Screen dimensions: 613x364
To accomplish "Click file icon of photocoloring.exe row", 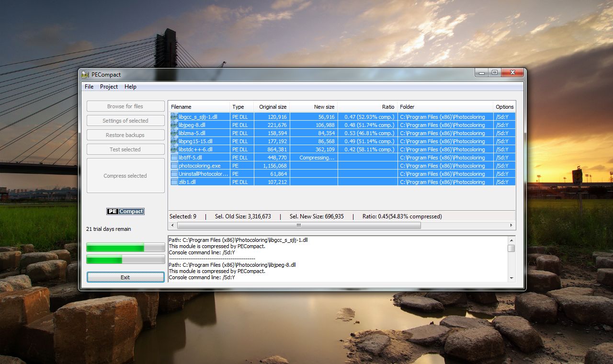I will [174, 165].
